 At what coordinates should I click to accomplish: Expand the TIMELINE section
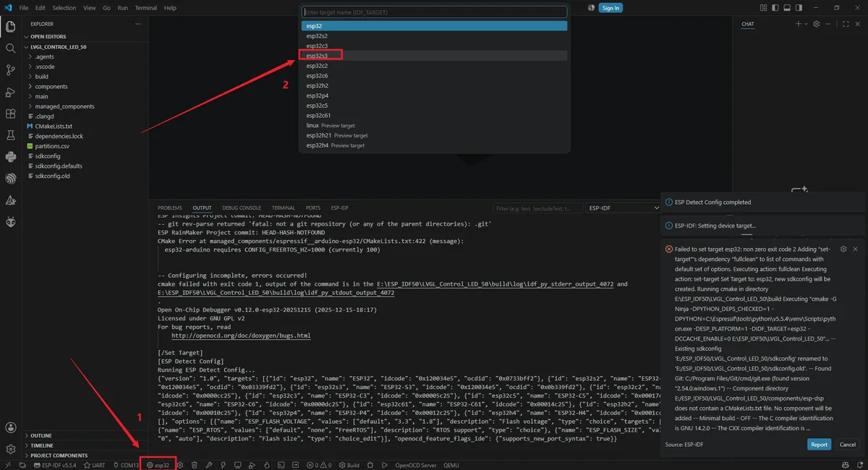tap(42, 445)
